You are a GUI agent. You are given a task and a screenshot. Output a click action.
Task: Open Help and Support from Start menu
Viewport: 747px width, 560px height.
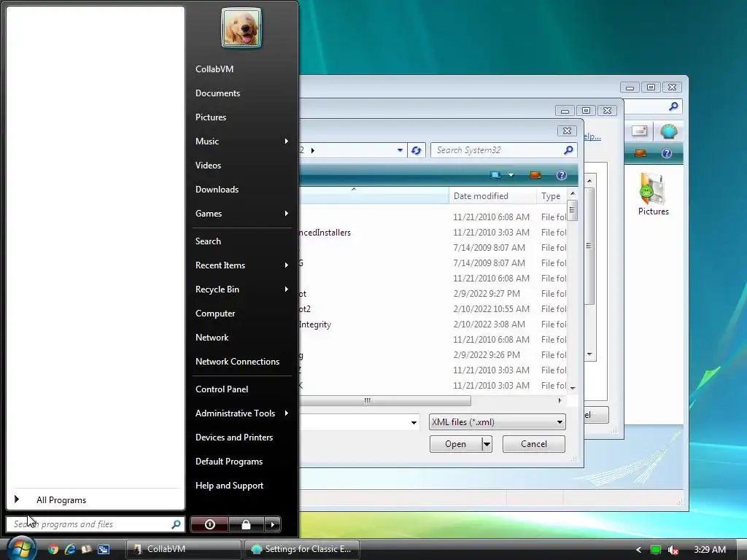tap(229, 485)
